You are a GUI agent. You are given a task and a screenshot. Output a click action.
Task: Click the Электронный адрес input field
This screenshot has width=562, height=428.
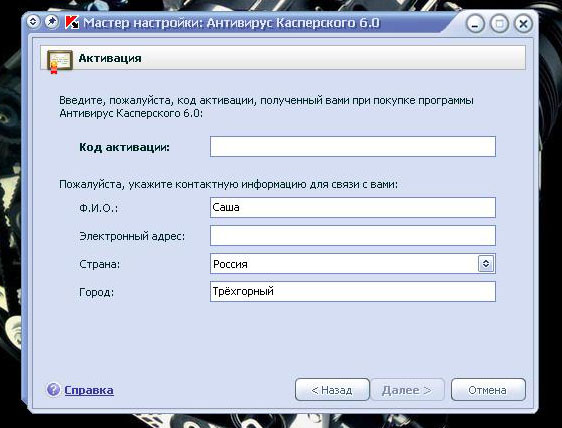353,236
